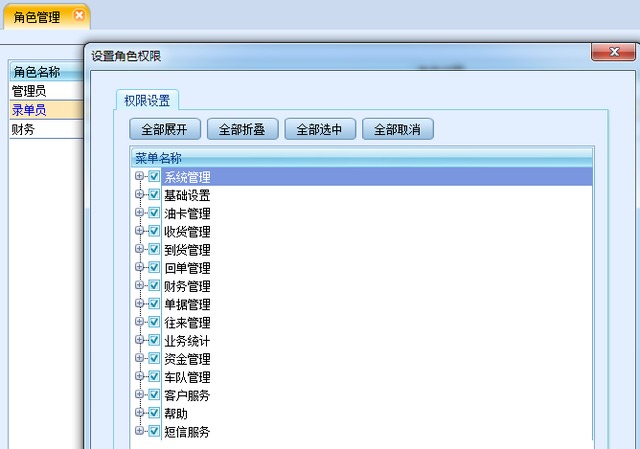Click the 全部选中 button

tap(320, 129)
